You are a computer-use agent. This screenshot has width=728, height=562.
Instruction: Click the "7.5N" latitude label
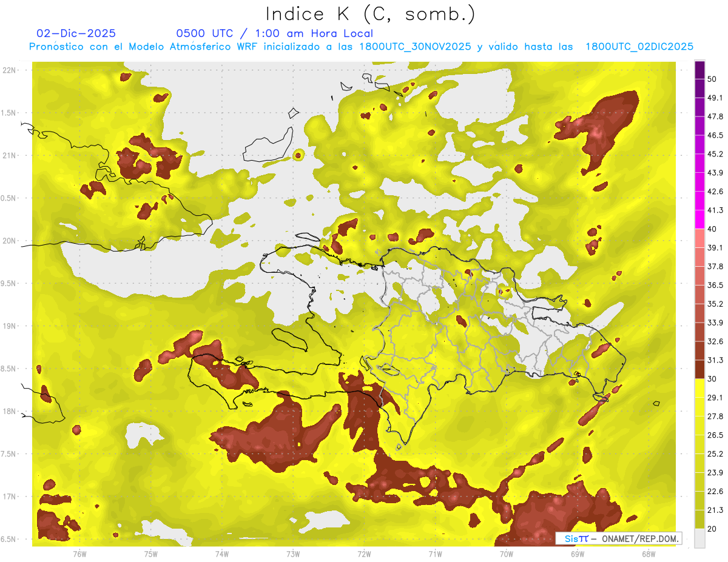(8, 454)
